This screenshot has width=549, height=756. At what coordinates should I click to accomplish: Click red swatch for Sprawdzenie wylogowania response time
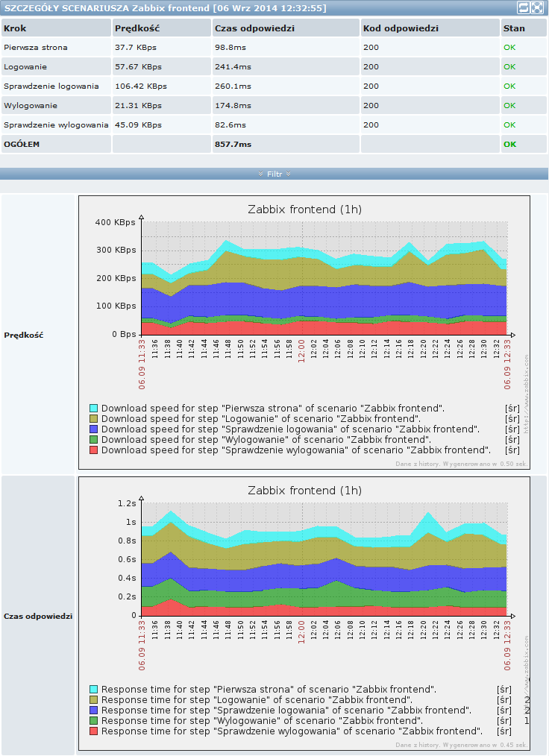click(93, 731)
